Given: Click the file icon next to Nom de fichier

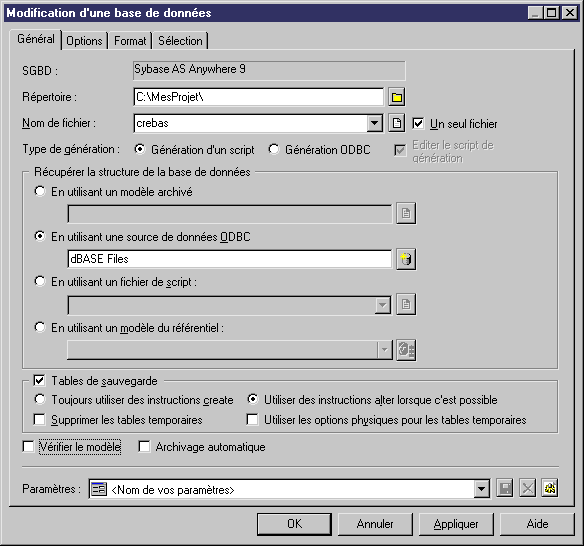Looking at the screenshot, I should tap(397, 123).
